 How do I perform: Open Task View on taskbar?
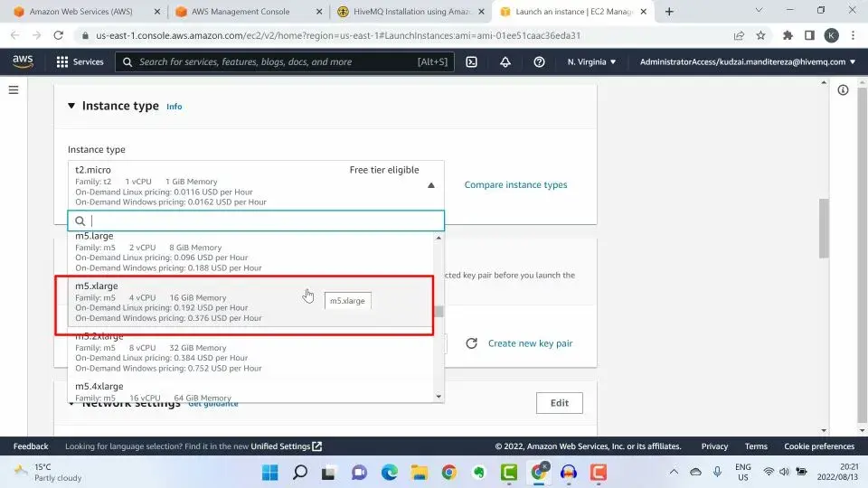point(329,473)
